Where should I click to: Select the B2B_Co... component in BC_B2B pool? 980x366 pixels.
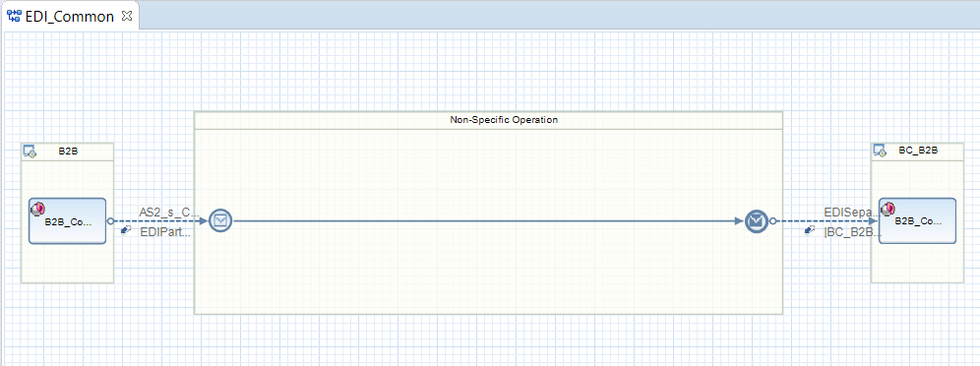click(917, 221)
